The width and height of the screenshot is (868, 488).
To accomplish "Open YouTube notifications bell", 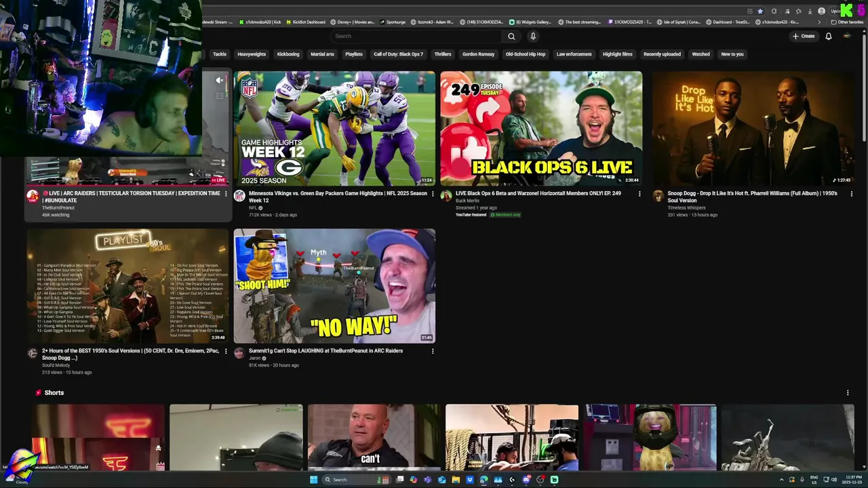I will (x=829, y=36).
